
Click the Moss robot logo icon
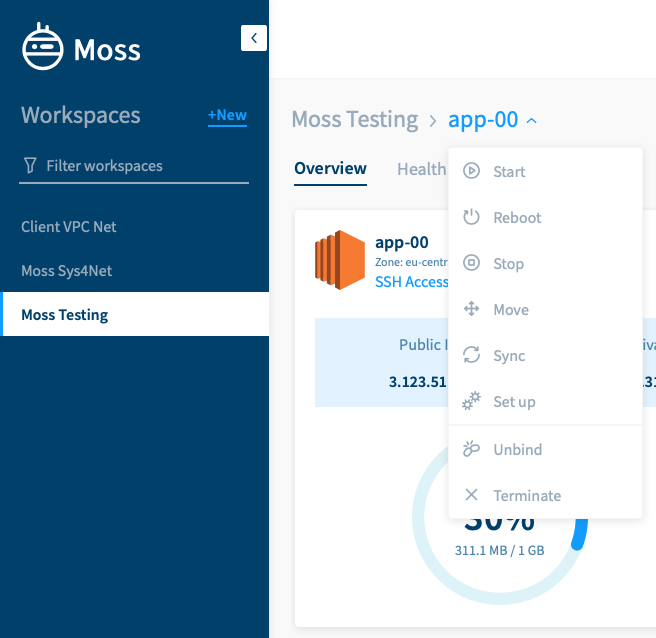coord(43,47)
